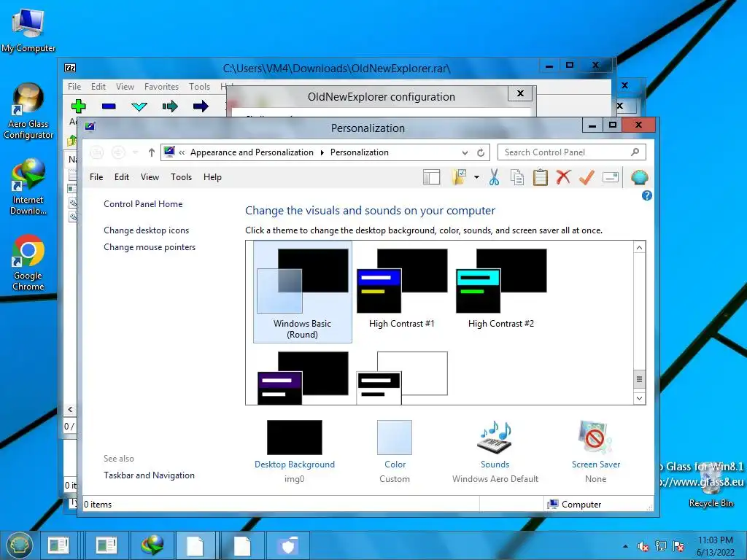Click the orange checkmark Properties icon
The image size is (747, 560).
point(587,178)
